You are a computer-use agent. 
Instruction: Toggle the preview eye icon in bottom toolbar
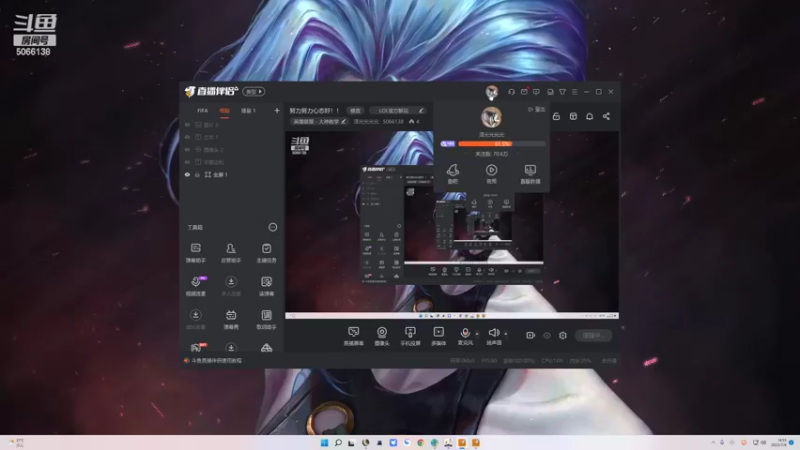pyautogui.click(x=547, y=335)
